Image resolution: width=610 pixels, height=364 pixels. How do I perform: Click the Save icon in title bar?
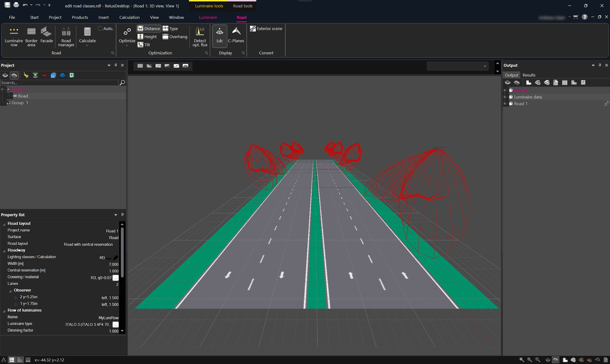(7, 5)
